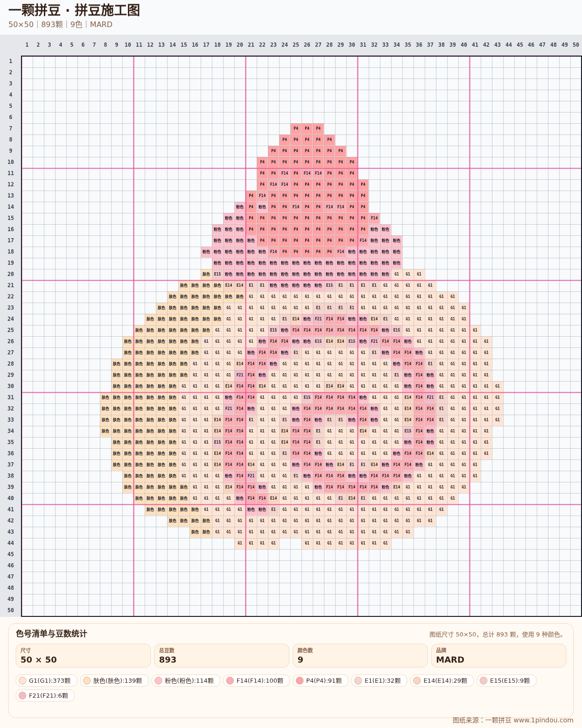The width and height of the screenshot is (582, 728).
Task: Click the 肤色 bead cell in row 20
Action: pos(206,274)
